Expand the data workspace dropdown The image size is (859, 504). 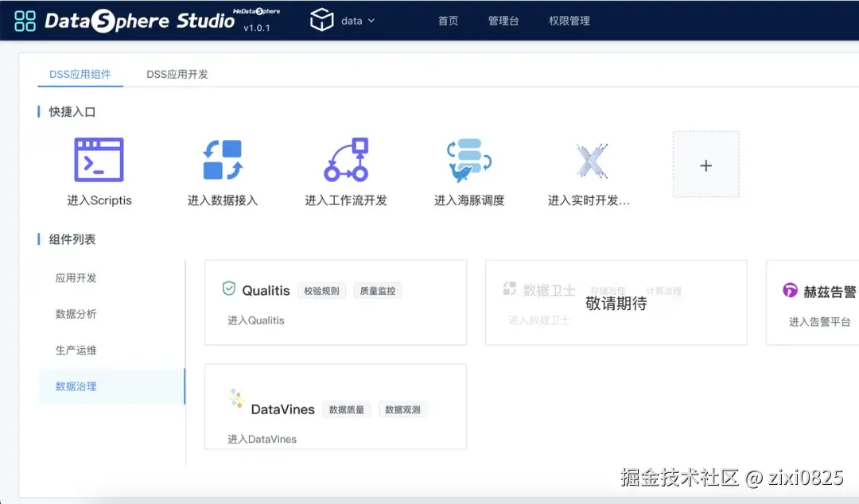click(348, 21)
